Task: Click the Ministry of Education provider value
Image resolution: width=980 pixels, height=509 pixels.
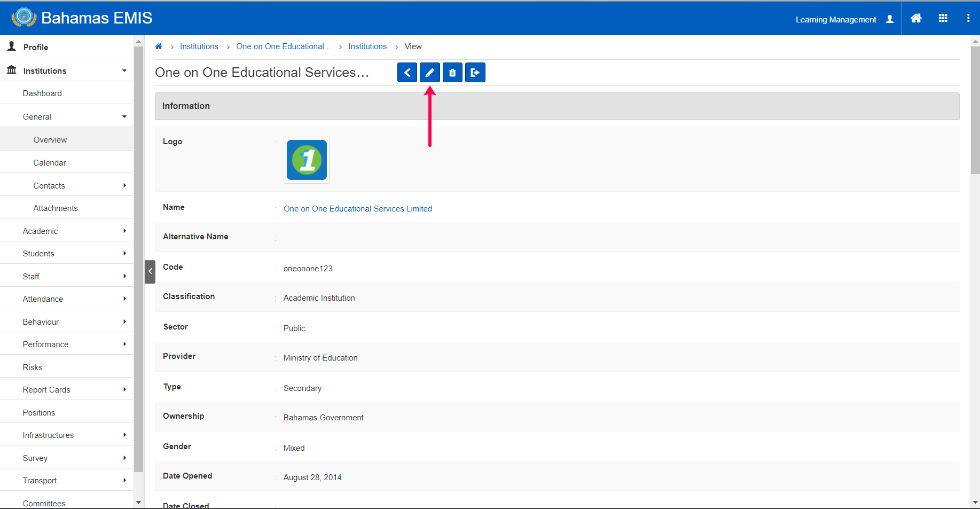Action: click(x=320, y=358)
